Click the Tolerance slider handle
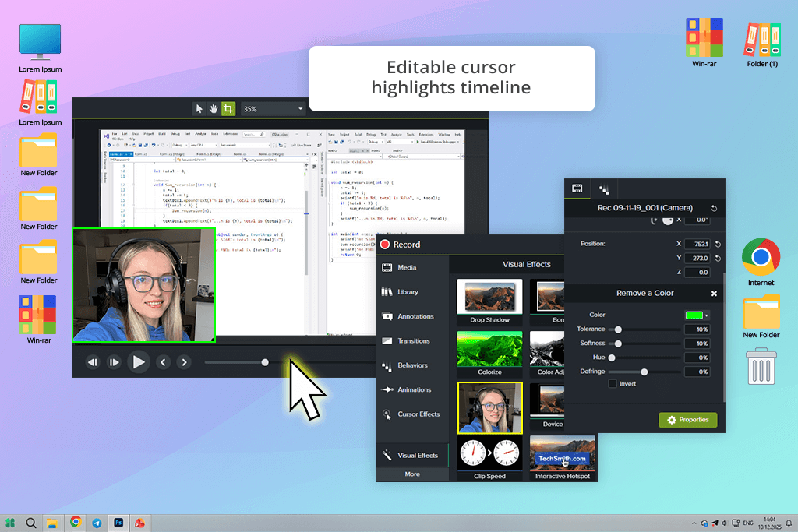This screenshot has width=798, height=532. (x=618, y=329)
